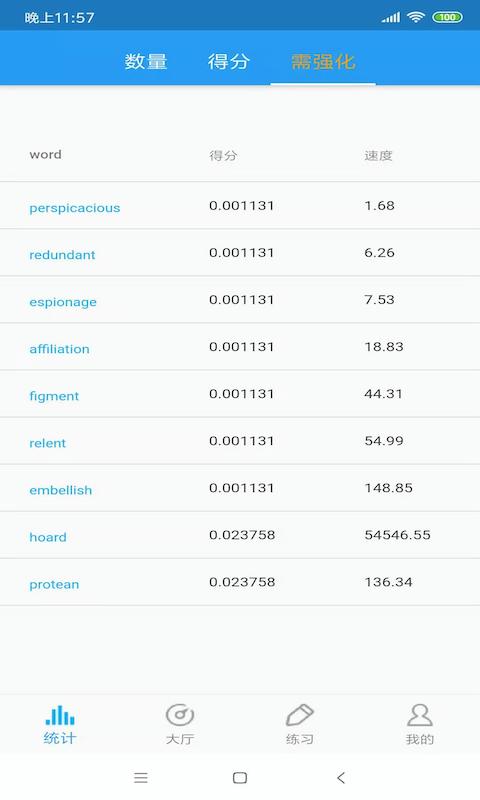Switch to the 得分 tab
Screen dimensions: 480x800
coord(229,62)
